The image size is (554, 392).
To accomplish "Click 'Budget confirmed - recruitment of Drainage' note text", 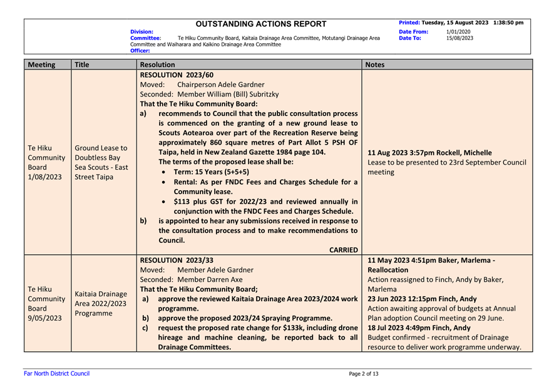I will [x=444, y=342].
